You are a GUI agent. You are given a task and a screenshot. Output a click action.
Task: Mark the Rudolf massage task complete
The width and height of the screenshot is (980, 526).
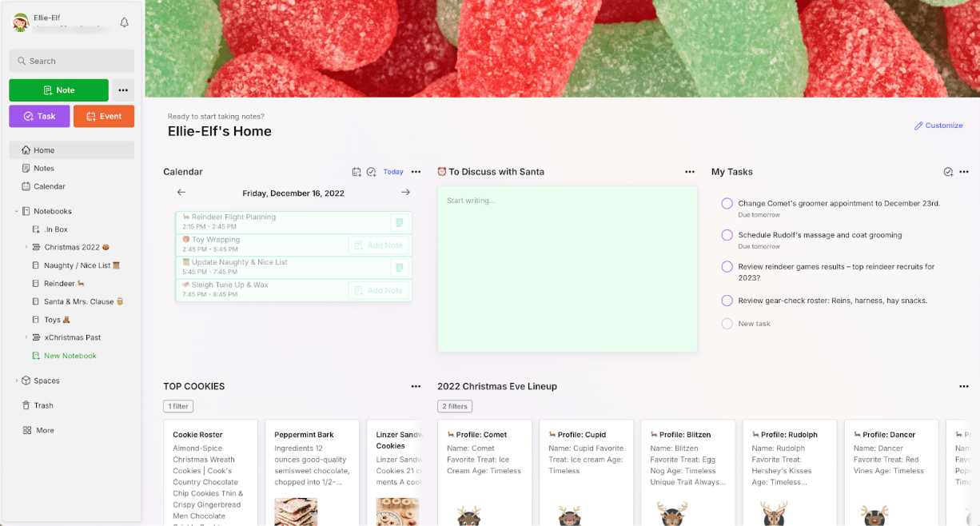point(726,234)
